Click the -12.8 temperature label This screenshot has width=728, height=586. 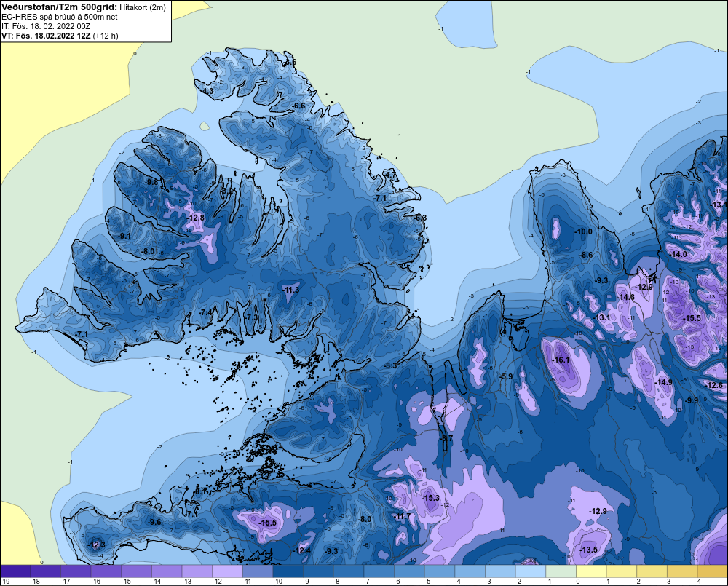point(195,218)
